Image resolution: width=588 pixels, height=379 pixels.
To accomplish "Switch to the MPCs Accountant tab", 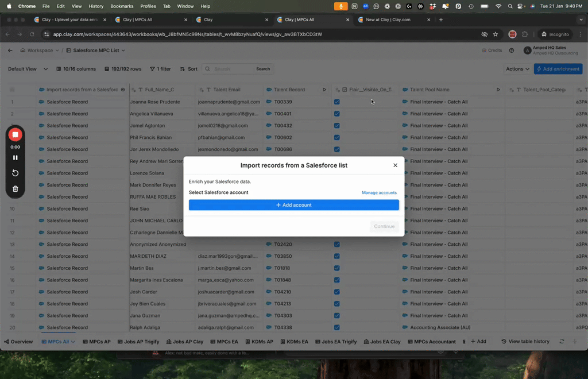I will coord(432,342).
